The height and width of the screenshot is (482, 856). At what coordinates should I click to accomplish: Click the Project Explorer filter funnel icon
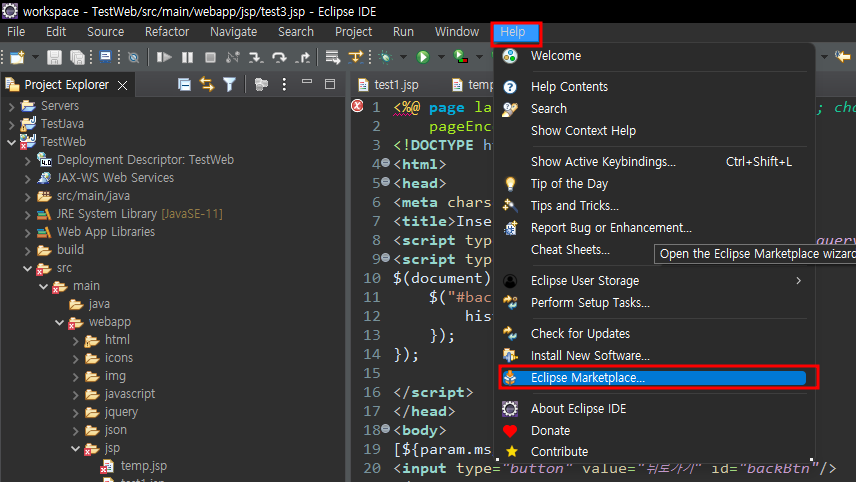coord(229,85)
